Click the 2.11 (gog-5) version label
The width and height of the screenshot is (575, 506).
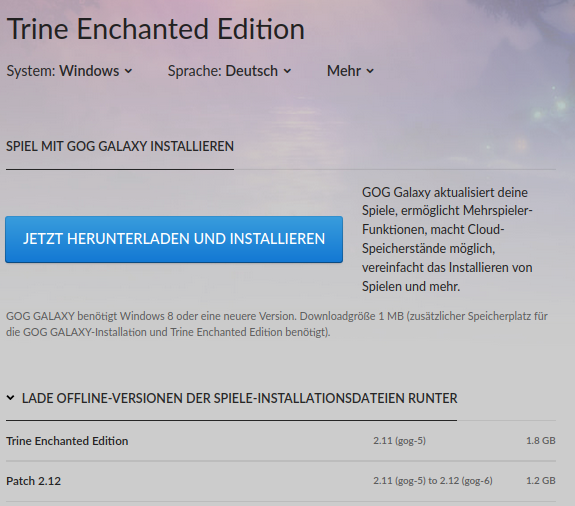(399, 440)
